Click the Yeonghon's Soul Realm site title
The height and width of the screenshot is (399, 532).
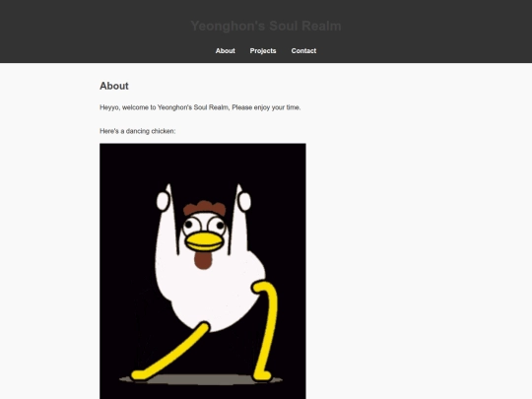[x=266, y=26]
